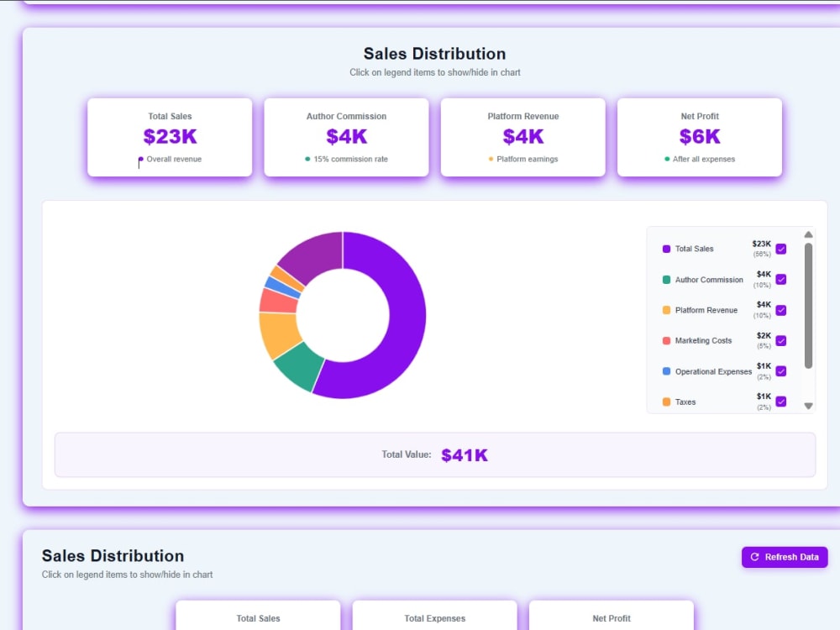Click the red Marketing Costs donut segment

(277, 302)
